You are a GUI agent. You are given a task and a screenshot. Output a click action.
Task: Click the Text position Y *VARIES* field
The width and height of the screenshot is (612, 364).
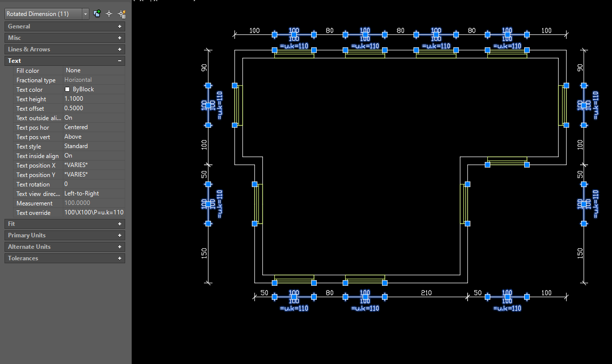coord(94,175)
